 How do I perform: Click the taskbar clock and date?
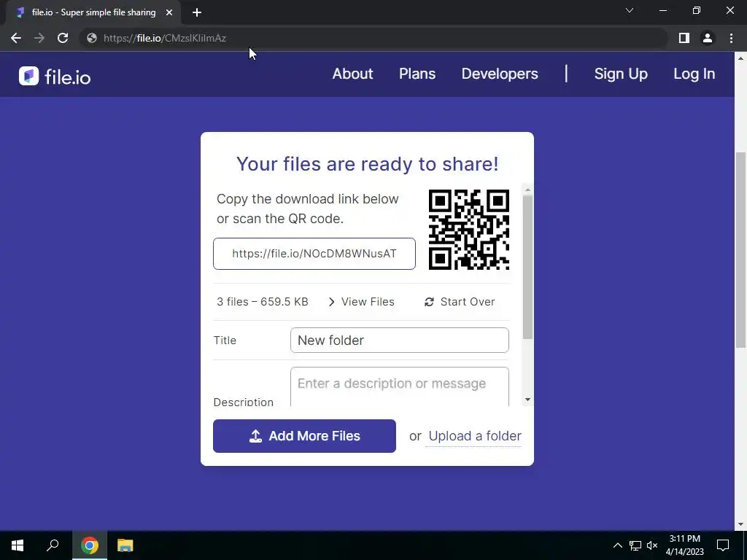tap(684, 545)
